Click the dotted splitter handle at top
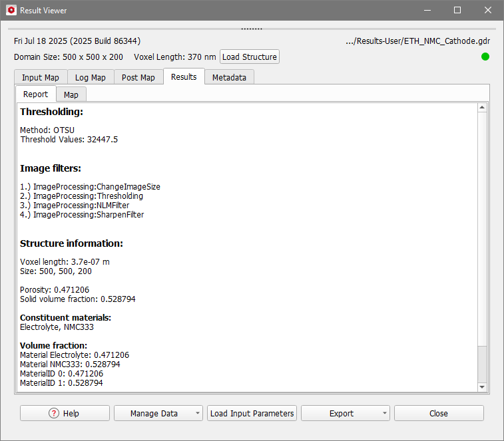504x441 pixels. click(x=252, y=29)
